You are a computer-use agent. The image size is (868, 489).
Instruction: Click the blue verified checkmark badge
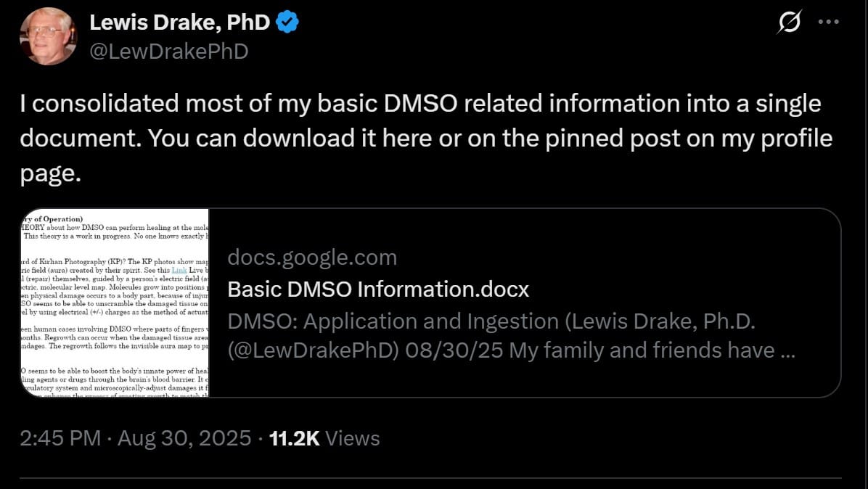pos(288,23)
